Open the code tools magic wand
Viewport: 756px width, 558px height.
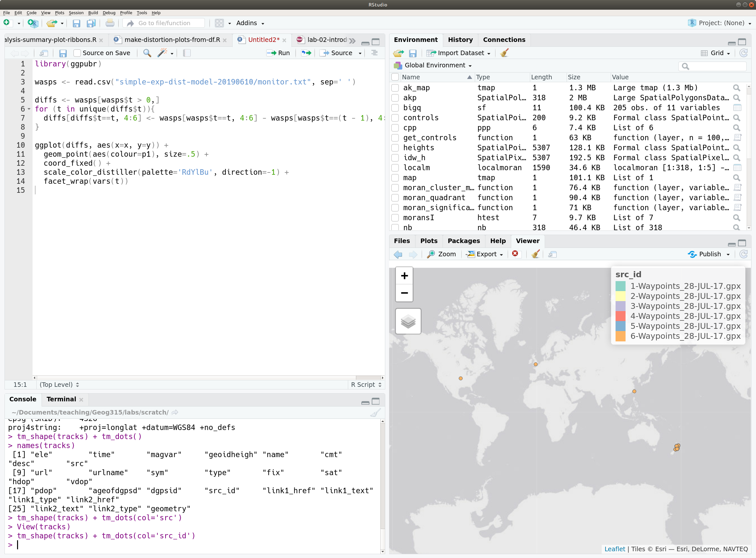162,53
